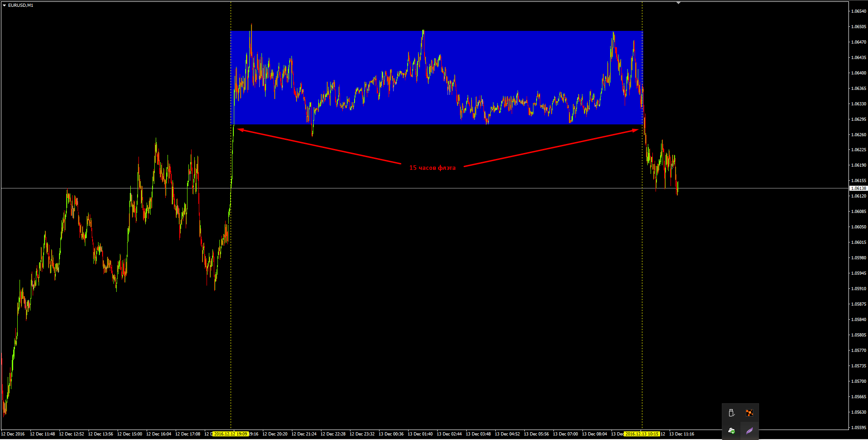Image resolution: width=868 pixels, height=440 pixels.
Task: Open the orange network-nodes tray icon
Action: (x=750, y=413)
